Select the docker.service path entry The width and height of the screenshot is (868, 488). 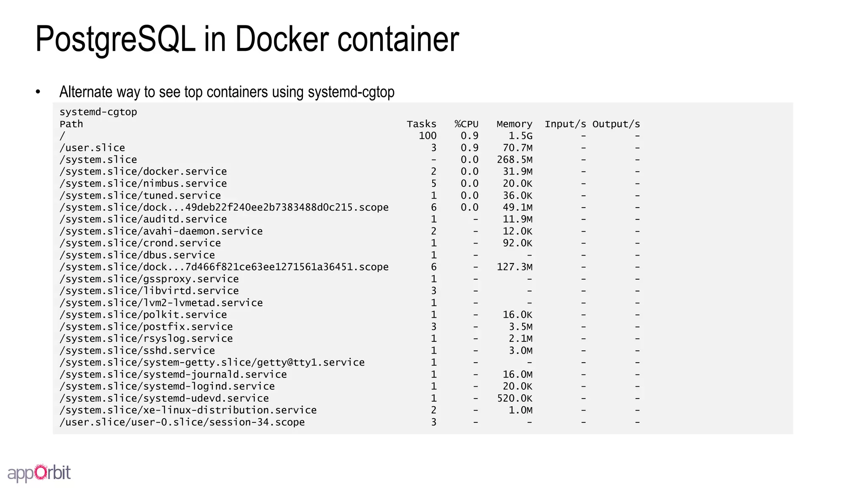point(143,172)
